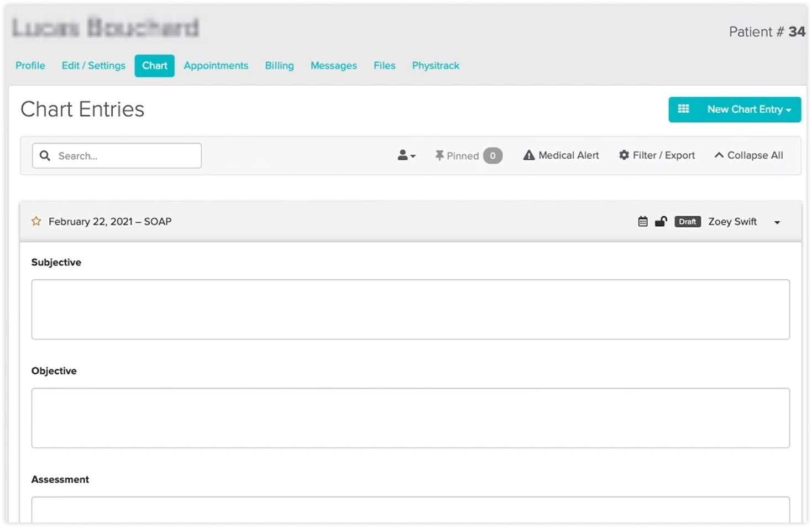This screenshot has height=528, width=812.
Task: Open the Physitrack tab
Action: coord(435,65)
